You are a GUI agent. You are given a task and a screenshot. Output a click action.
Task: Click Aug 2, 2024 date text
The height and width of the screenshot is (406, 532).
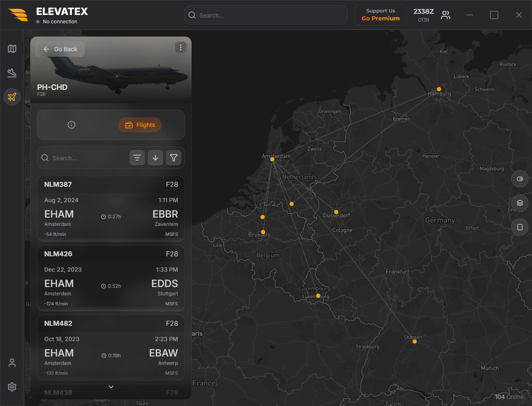click(x=62, y=200)
